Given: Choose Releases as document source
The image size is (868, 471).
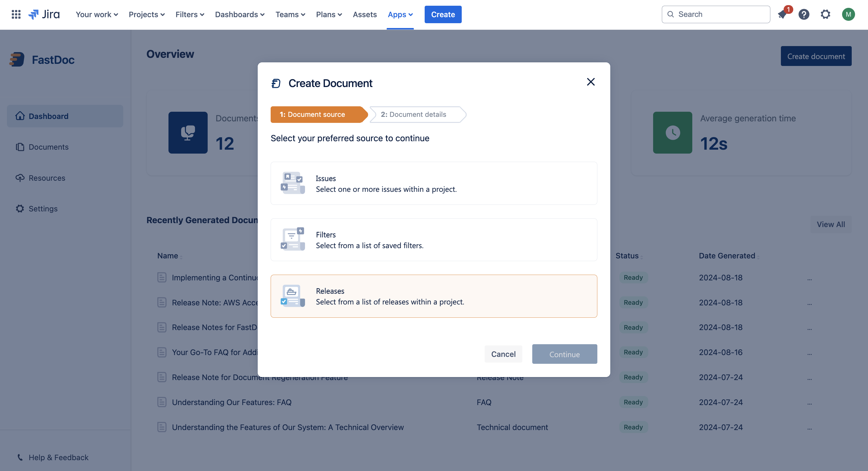Looking at the screenshot, I should tap(434, 296).
